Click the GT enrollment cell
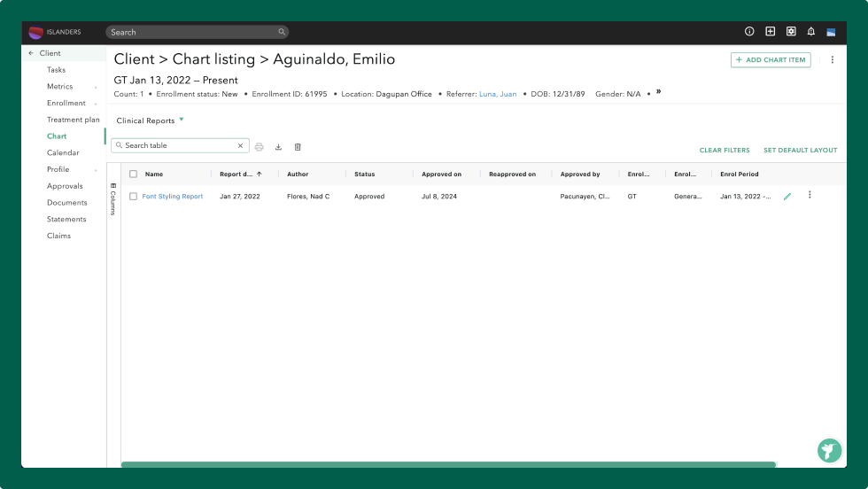868x489 pixels. pyautogui.click(x=632, y=196)
